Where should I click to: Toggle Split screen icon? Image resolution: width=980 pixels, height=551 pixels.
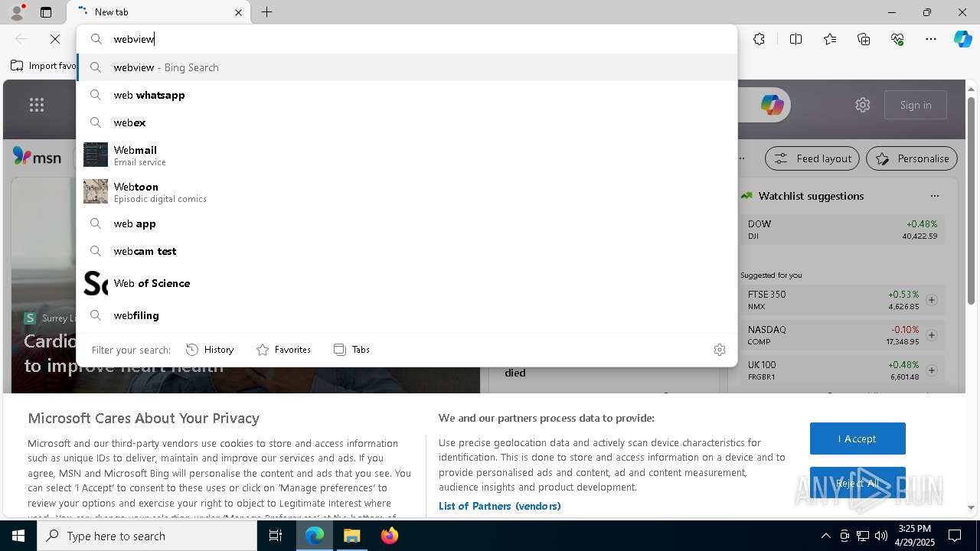point(795,39)
